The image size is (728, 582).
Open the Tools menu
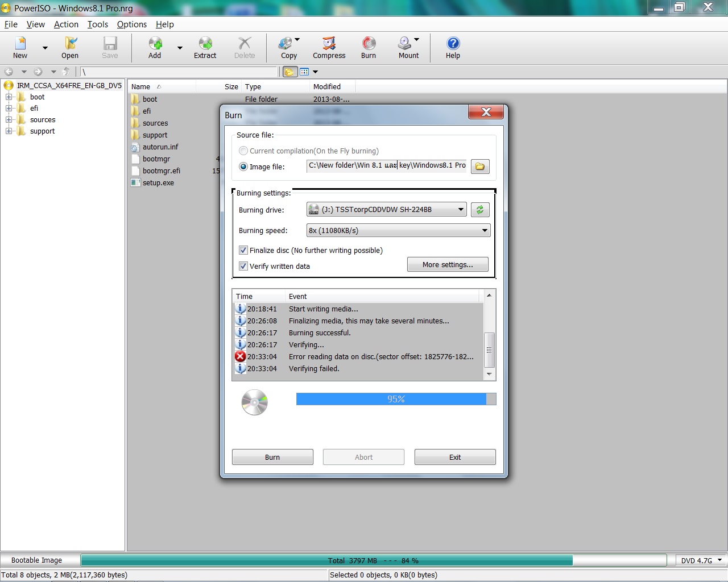pyautogui.click(x=98, y=24)
